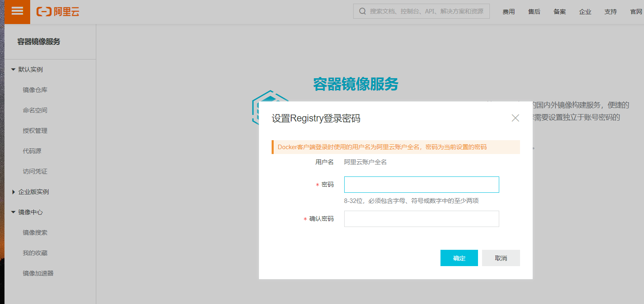Collapse the 镜像中心 section

click(x=13, y=212)
